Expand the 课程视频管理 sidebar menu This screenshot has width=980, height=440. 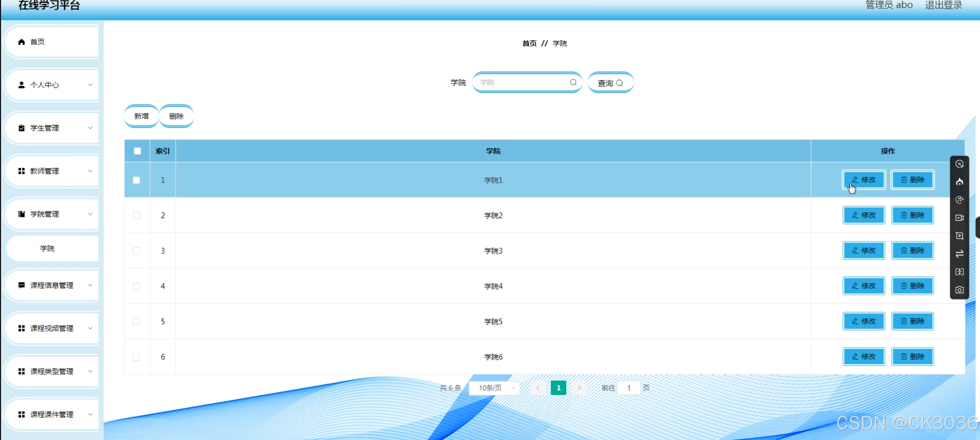52,328
